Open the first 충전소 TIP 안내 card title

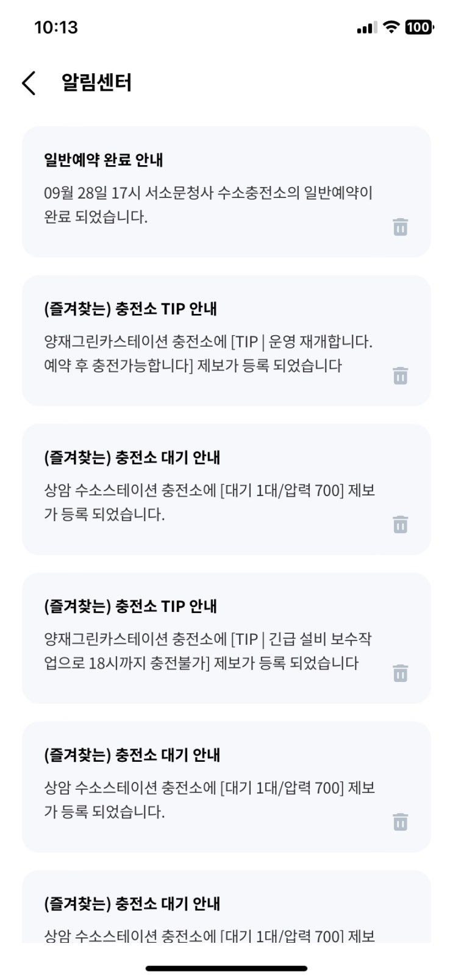(x=130, y=309)
